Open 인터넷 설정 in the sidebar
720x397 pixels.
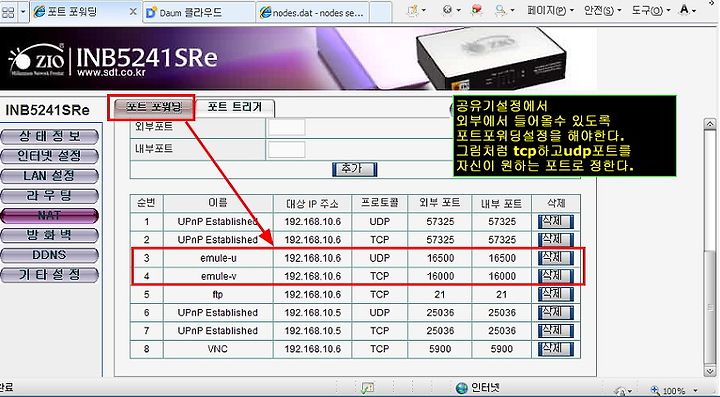[50, 156]
